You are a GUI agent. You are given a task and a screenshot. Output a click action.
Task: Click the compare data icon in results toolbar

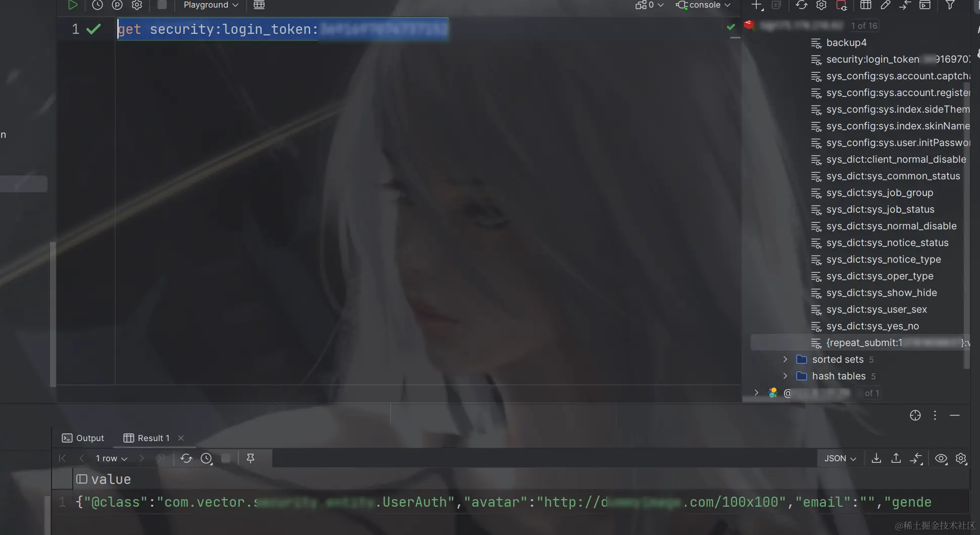tap(916, 458)
